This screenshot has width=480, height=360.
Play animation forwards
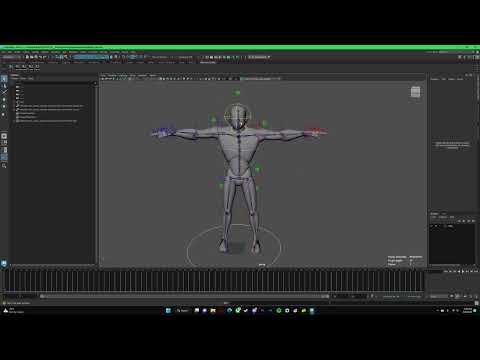point(463,271)
